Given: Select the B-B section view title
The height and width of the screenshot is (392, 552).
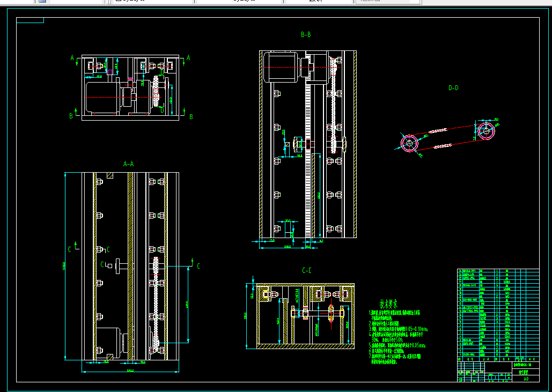Looking at the screenshot, I should click(306, 34).
